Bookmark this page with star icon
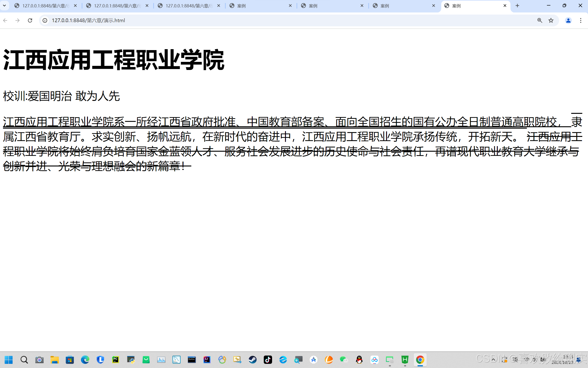 coord(551,21)
